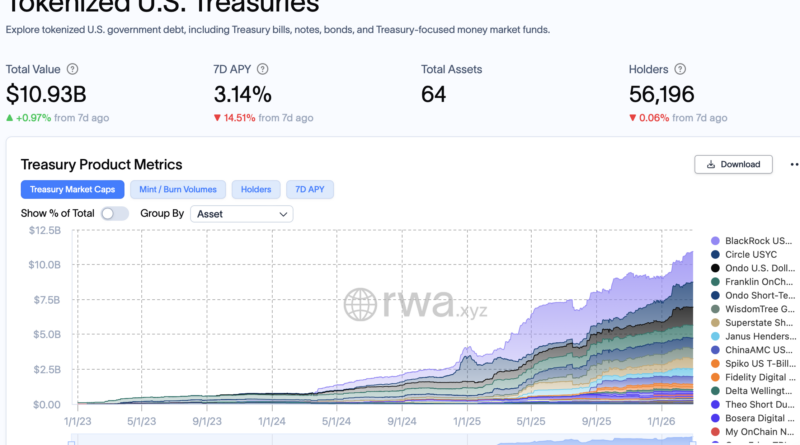Click the Superstate legend color dot

715,323
